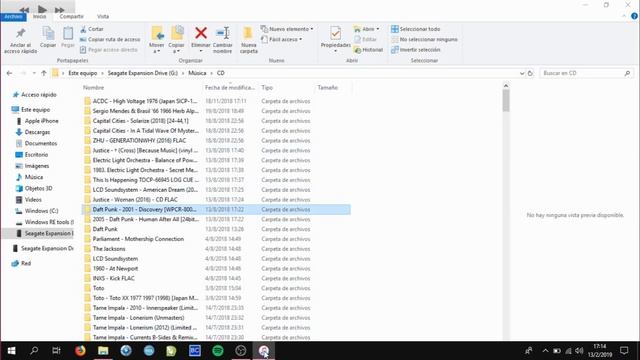Click Copiar ruta de acceso
Image resolution: width=640 pixels, height=360 pixels.
pyautogui.click(x=110, y=40)
